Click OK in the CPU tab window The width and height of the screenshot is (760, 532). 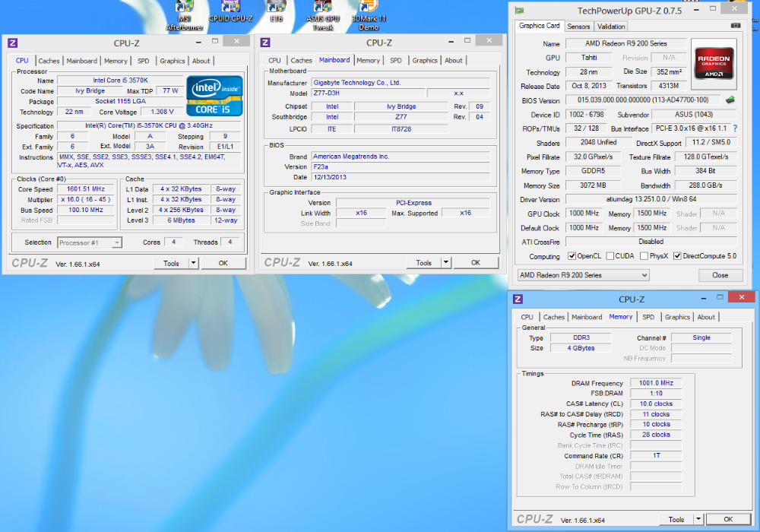click(x=223, y=263)
